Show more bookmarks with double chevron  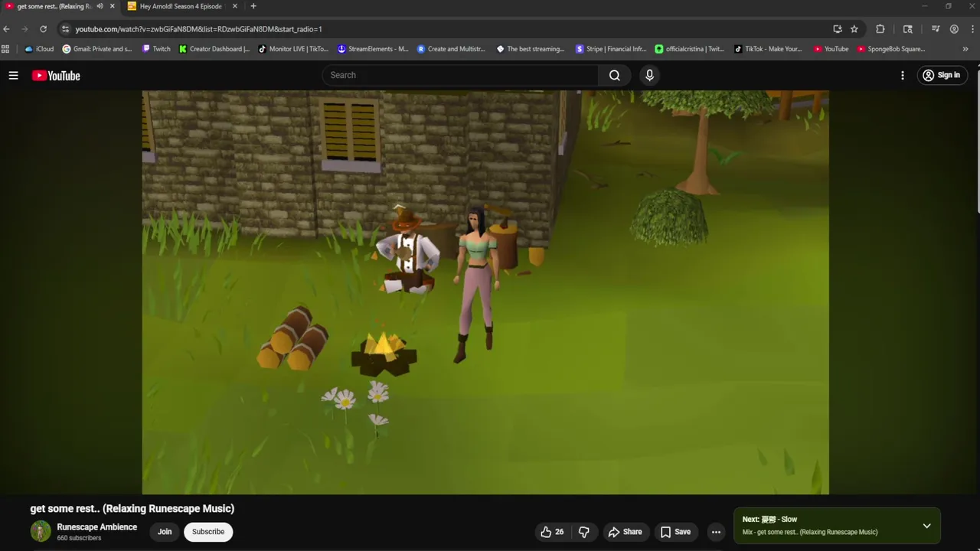[x=965, y=49]
